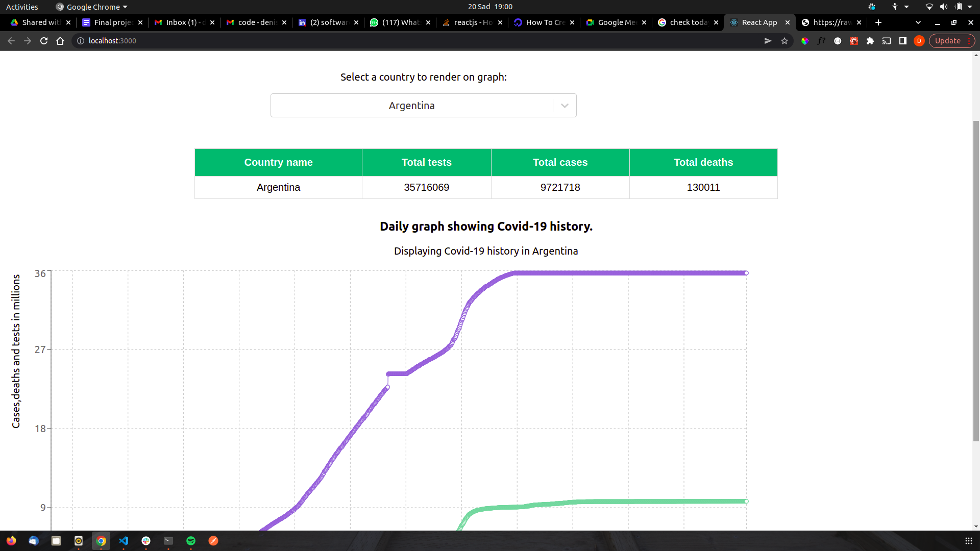
Task: Open the Extensions puzzle piece menu
Action: point(870,41)
